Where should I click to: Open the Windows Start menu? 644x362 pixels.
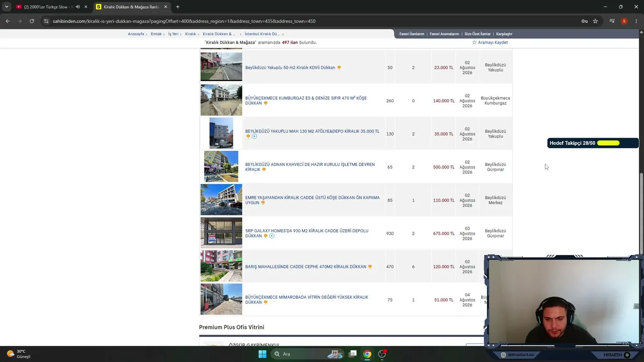pos(262,354)
